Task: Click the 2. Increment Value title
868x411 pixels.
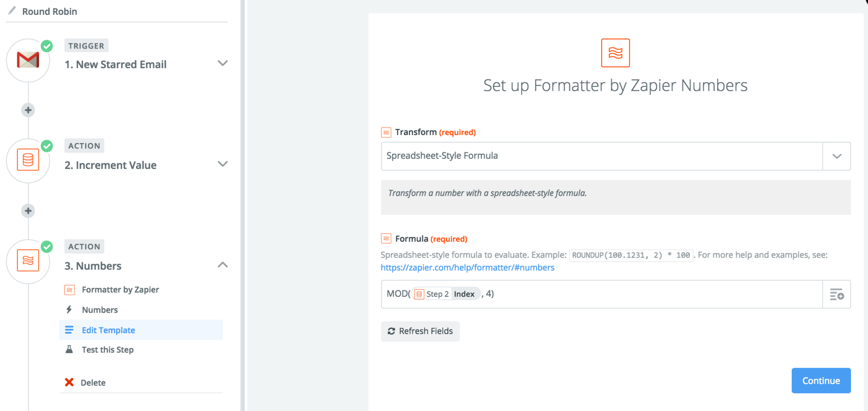Action: pos(110,165)
